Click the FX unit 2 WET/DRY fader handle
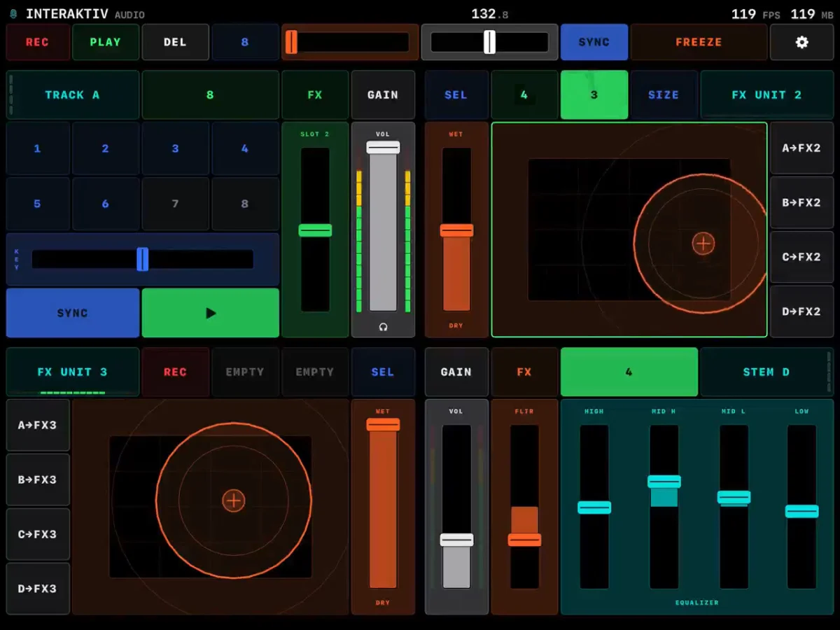The image size is (840, 630). 456,230
